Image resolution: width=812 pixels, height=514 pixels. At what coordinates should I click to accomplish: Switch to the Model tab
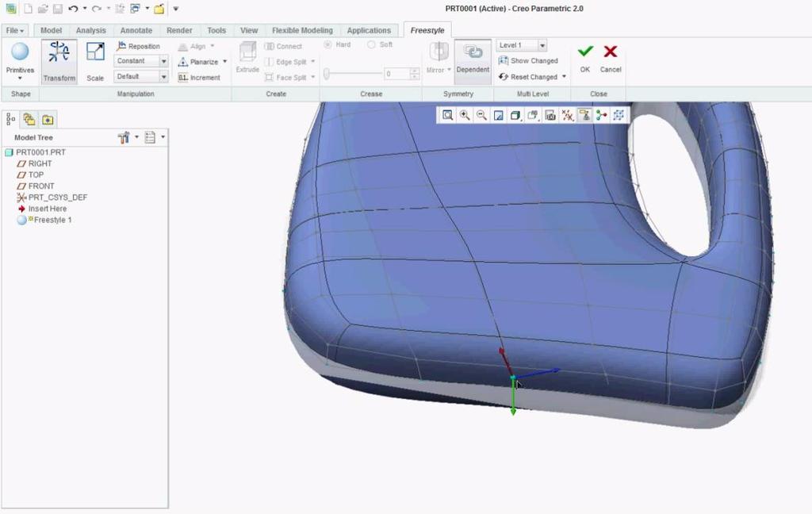(51, 31)
